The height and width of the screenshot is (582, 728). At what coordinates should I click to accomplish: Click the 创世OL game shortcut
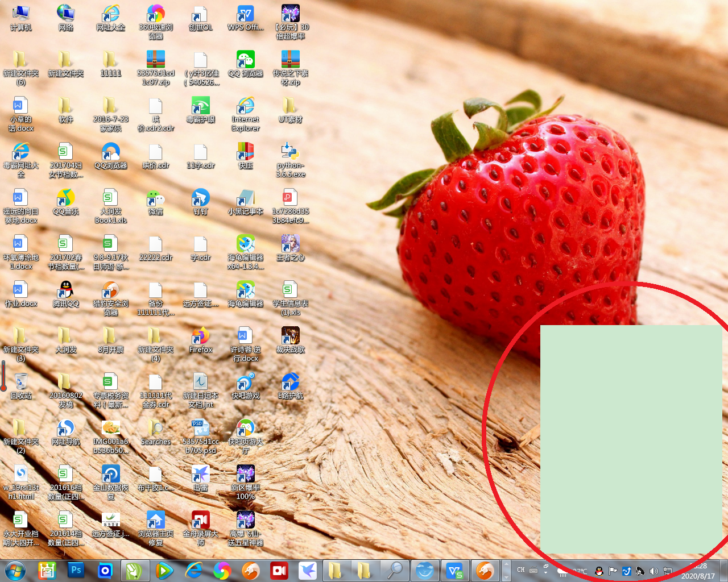click(201, 18)
